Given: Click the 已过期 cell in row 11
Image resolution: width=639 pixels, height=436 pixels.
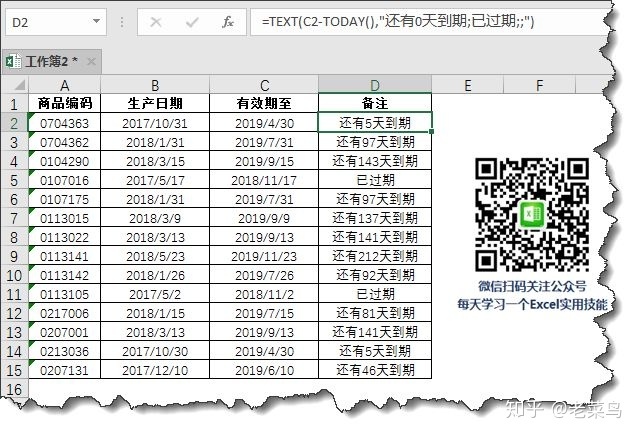Looking at the screenshot, I should click(x=375, y=294).
